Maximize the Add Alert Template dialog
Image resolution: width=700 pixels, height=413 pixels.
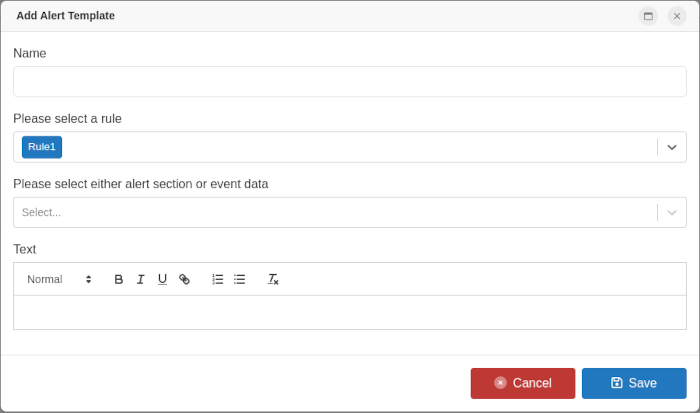click(x=648, y=16)
